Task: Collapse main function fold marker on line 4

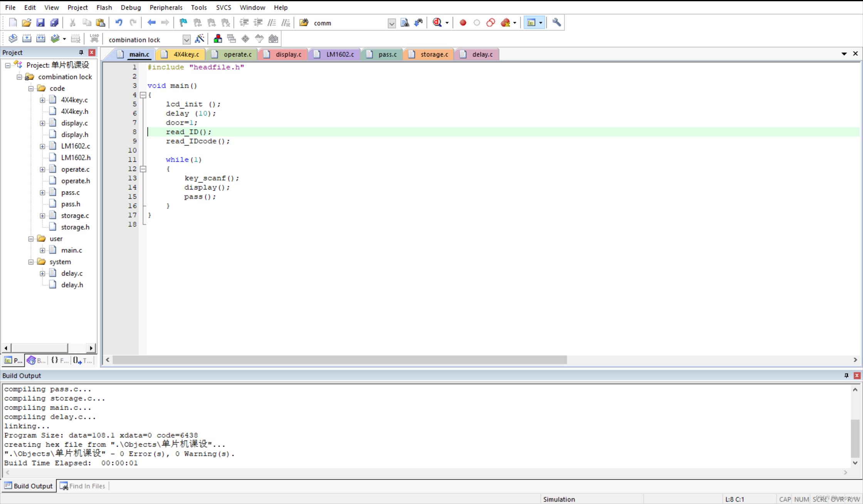Action: click(143, 95)
